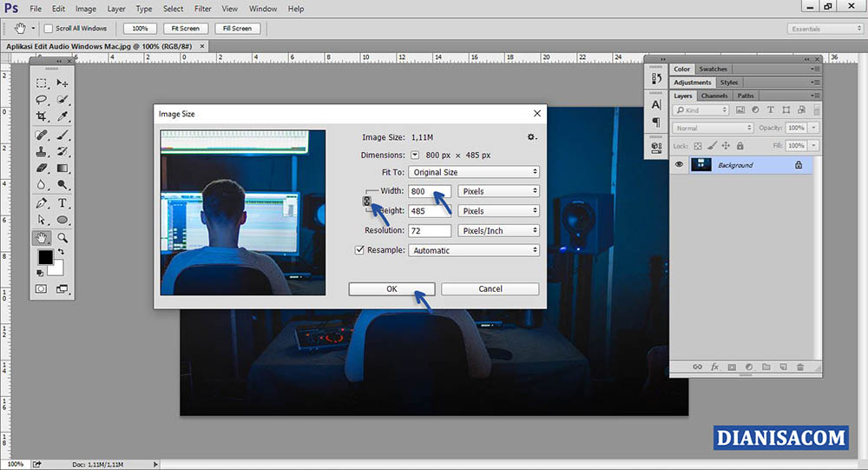
Task: Select the Gradient tool
Action: pyautogui.click(x=62, y=168)
